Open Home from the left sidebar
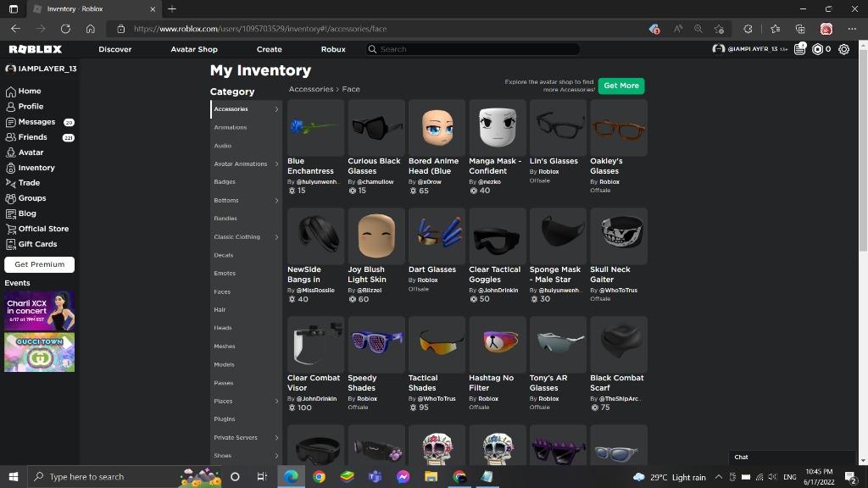The image size is (868, 488). pyautogui.click(x=29, y=91)
